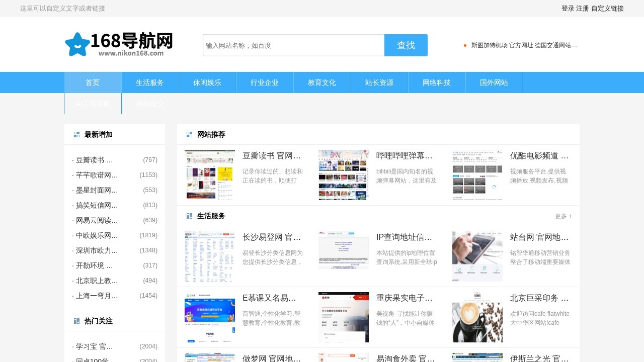
Task: Click the 重庆果实电子 title link
Action: (x=405, y=298)
